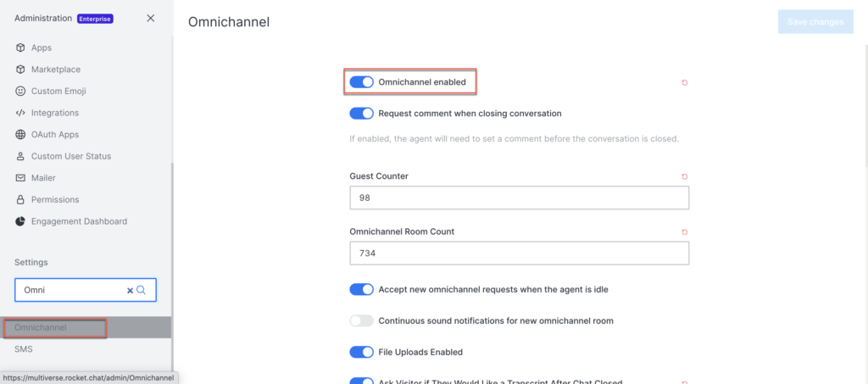Click the Administration header title
The height and width of the screenshot is (384, 868).
tap(43, 19)
